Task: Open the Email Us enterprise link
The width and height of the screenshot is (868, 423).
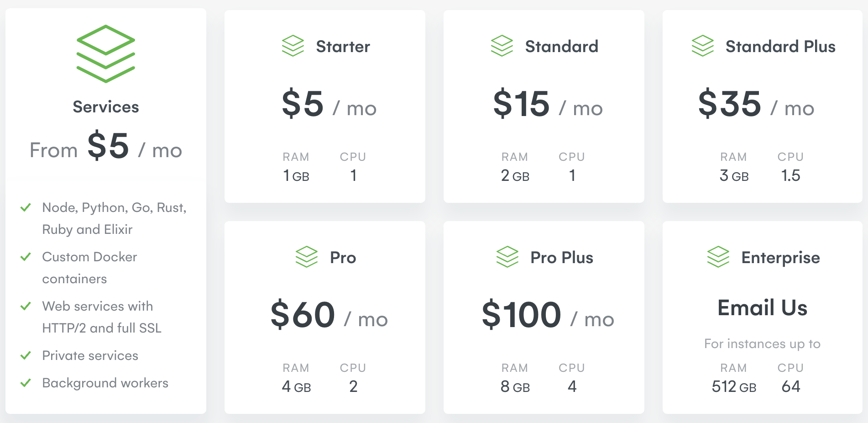Action: [x=762, y=308]
